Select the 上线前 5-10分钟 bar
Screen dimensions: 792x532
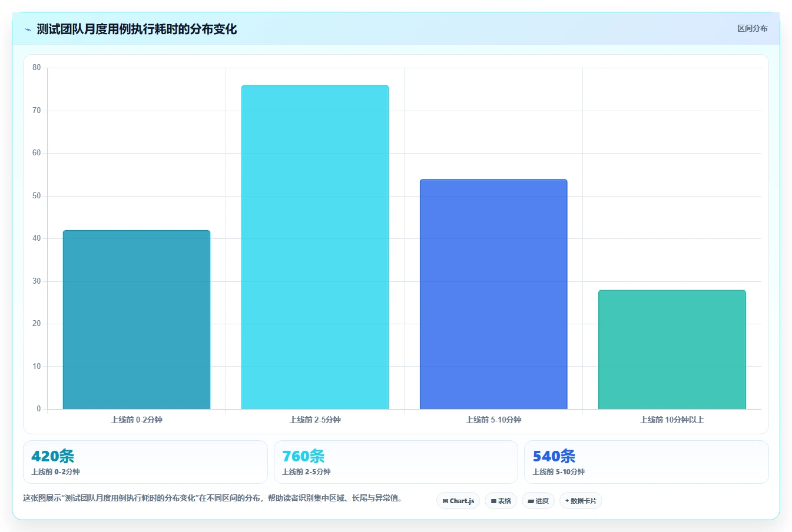[493, 294]
